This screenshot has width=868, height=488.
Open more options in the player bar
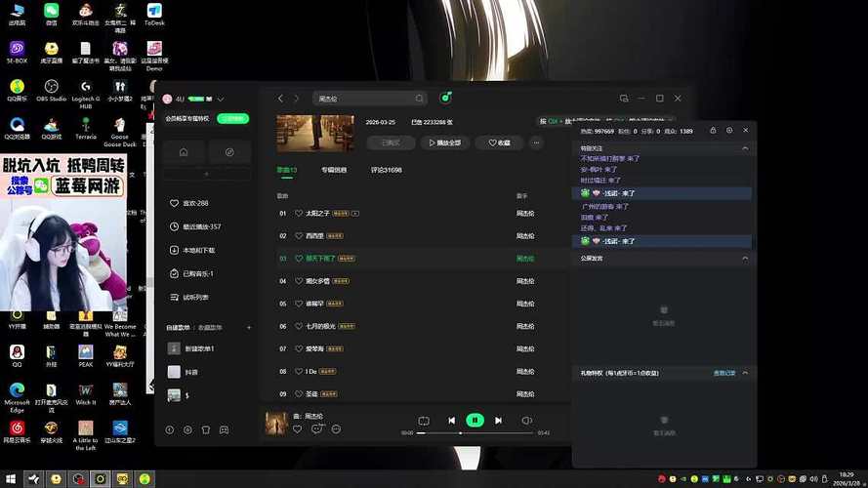tap(336, 429)
